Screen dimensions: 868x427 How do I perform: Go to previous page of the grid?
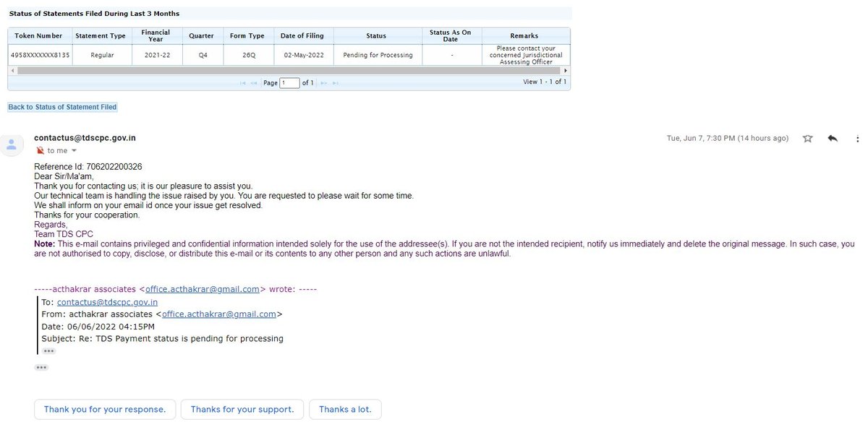coord(254,83)
